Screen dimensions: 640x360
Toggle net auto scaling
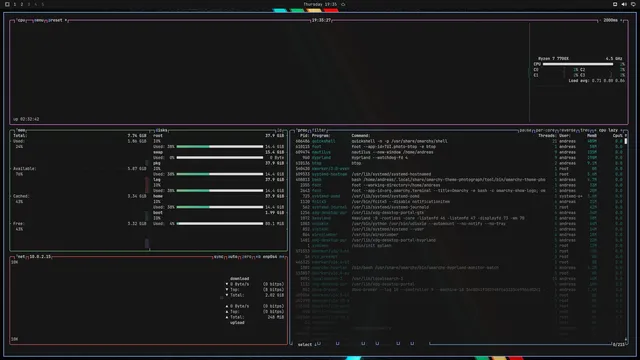[x=233, y=257]
